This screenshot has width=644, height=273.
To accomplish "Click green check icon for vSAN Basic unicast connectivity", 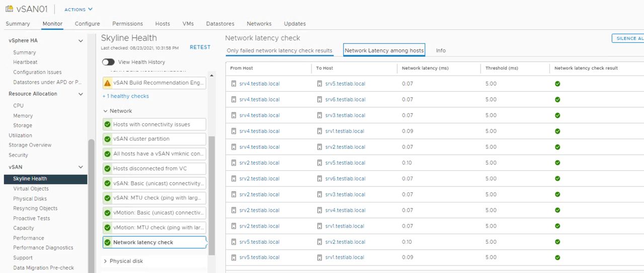I will (107, 183).
